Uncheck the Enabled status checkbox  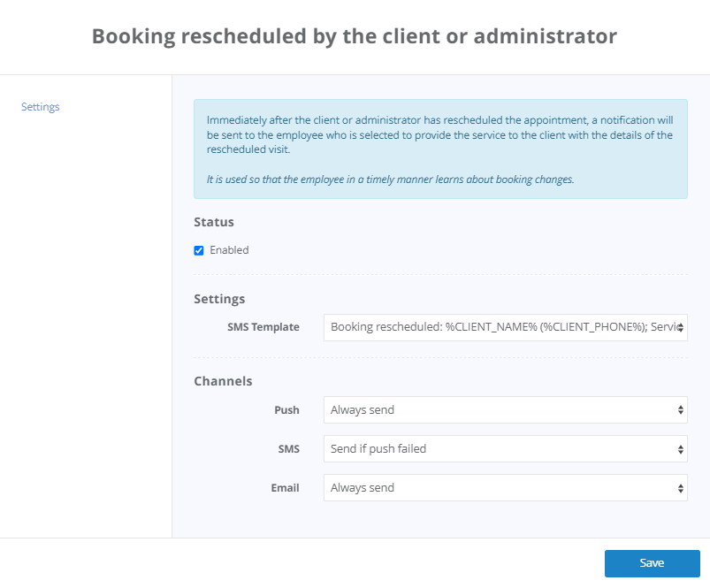199,250
